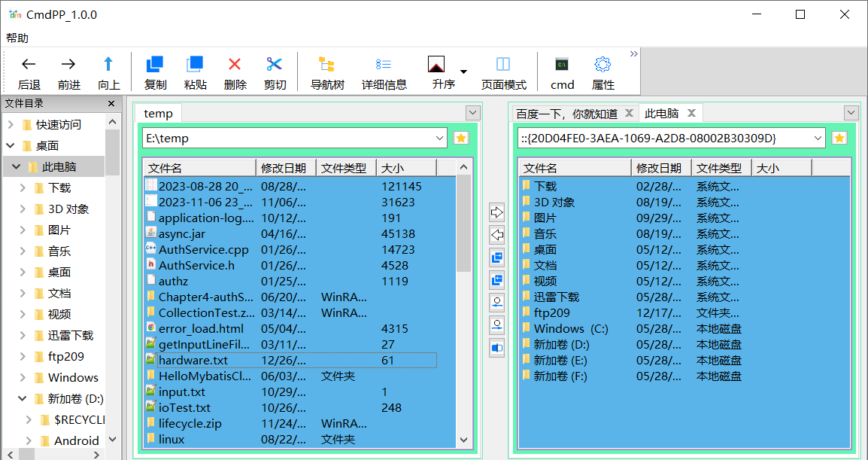Image resolution: width=868 pixels, height=460 pixels.
Task: Open the E:\temp path dropdown
Action: coord(439,138)
